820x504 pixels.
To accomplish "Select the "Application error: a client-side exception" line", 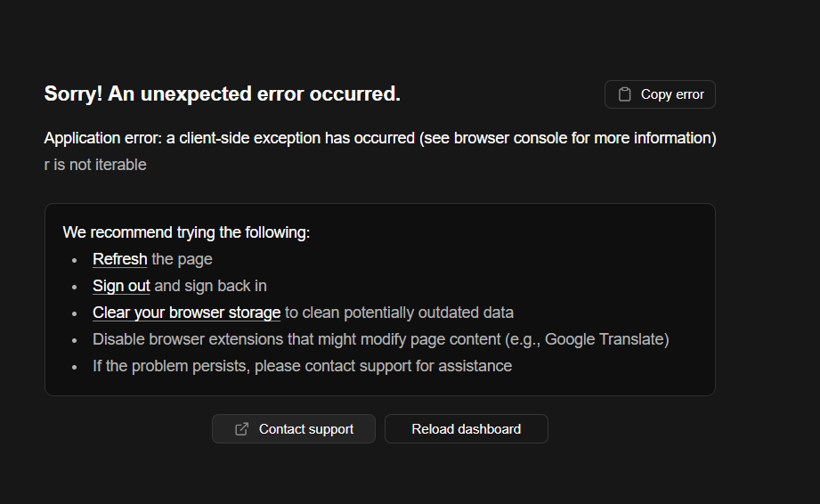I will 223,138.
